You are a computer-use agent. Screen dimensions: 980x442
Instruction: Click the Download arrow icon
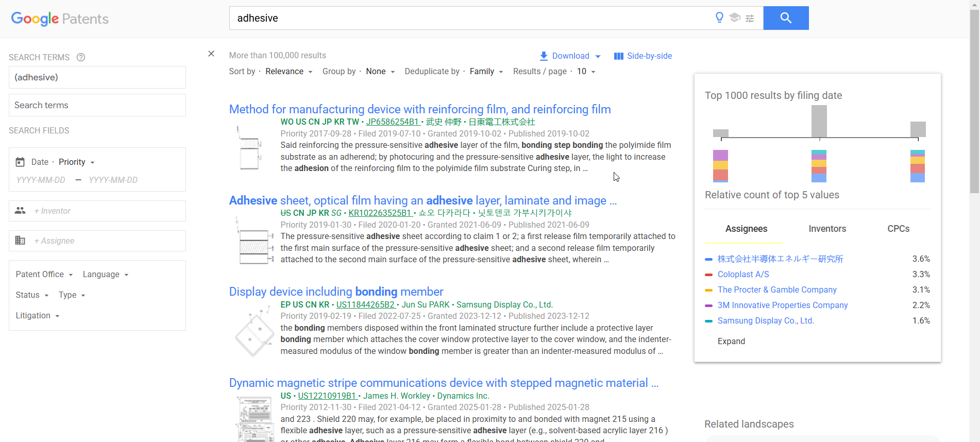click(544, 56)
